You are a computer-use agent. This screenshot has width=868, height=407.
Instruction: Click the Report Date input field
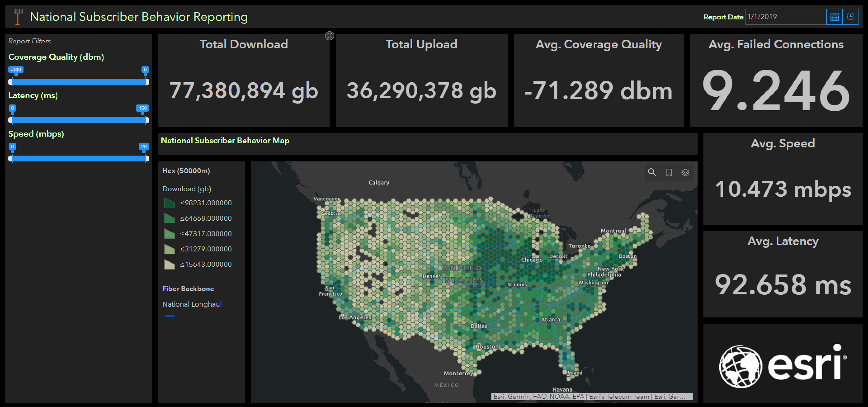[785, 17]
